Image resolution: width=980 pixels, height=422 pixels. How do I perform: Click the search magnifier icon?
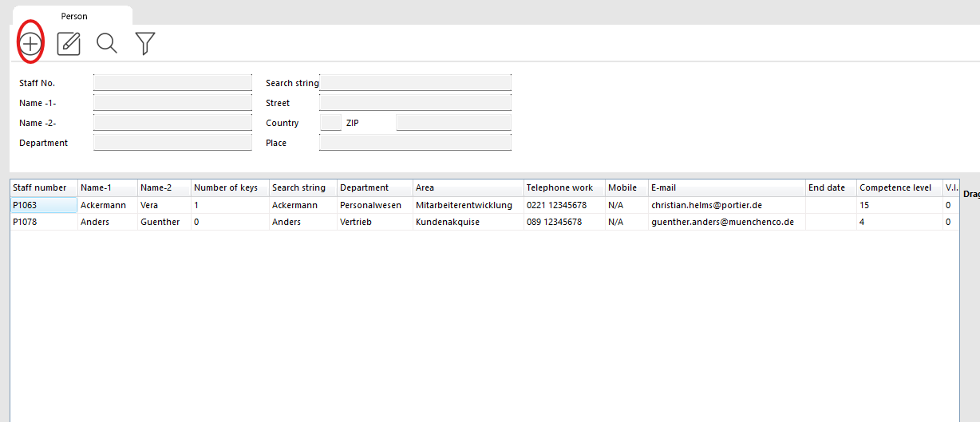click(x=107, y=43)
